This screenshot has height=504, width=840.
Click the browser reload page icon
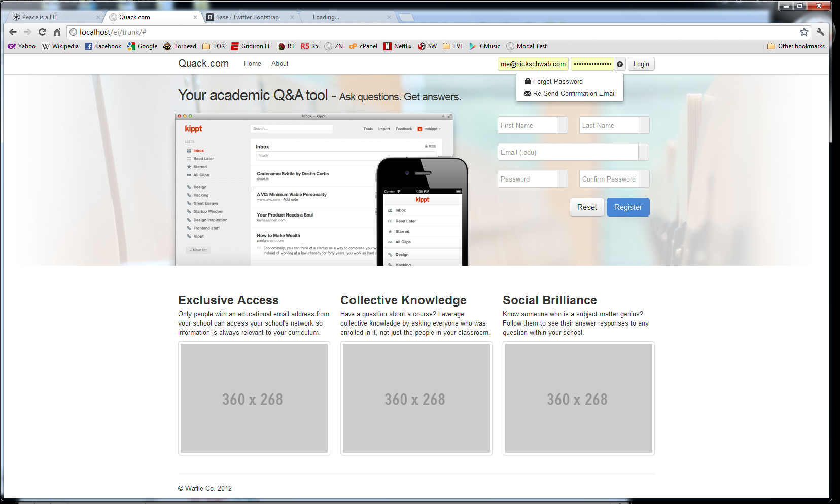click(42, 32)
